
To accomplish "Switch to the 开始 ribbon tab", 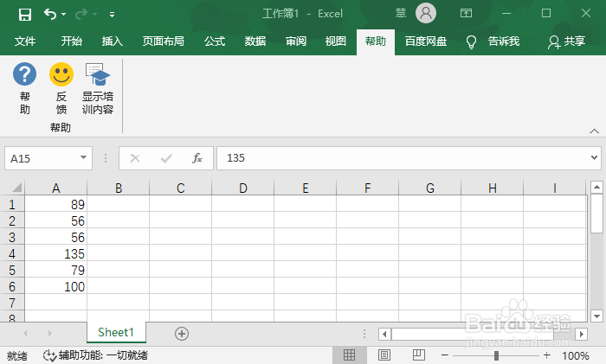I will coord(72,41).
